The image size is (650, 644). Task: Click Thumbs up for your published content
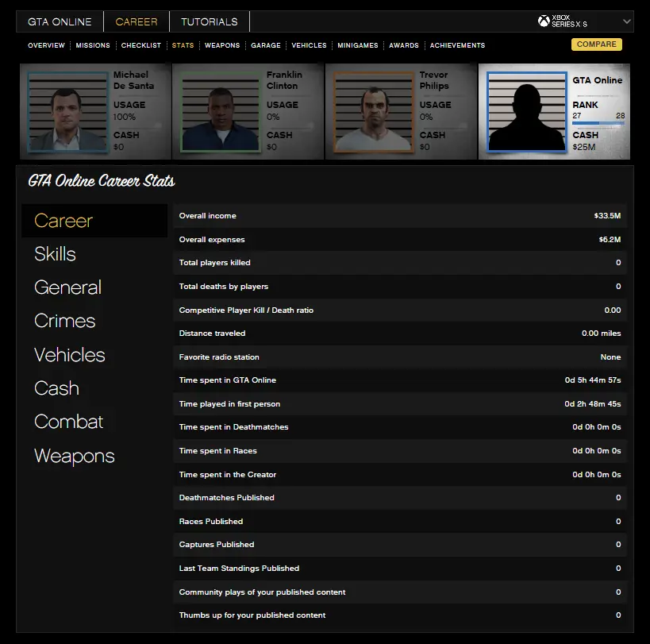252,615
